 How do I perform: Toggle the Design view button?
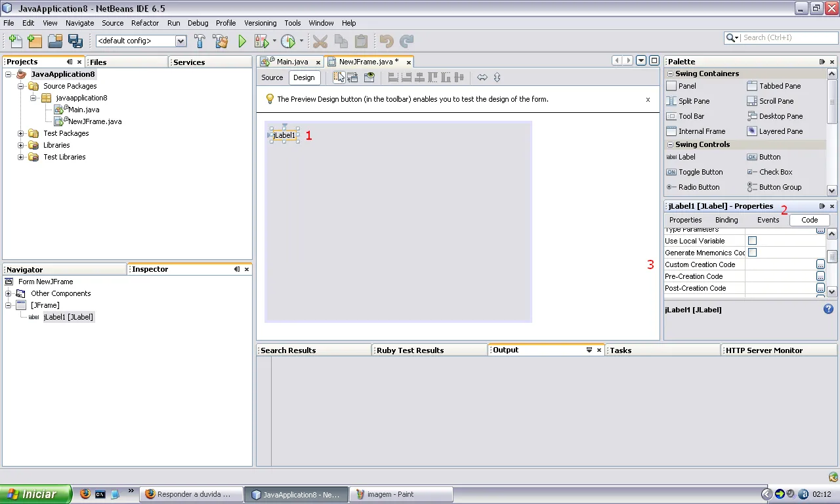click(304, 77)
